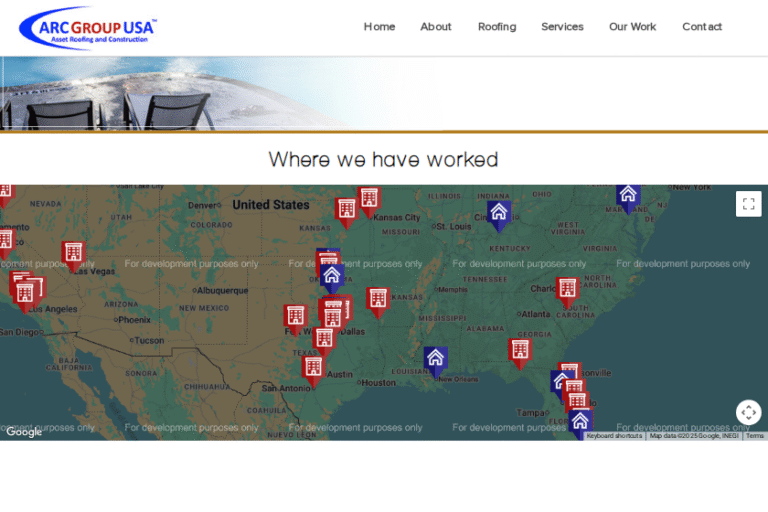Select the red building marker in southern Alabama
Viewport: 768px width, 512px height.
519,350
